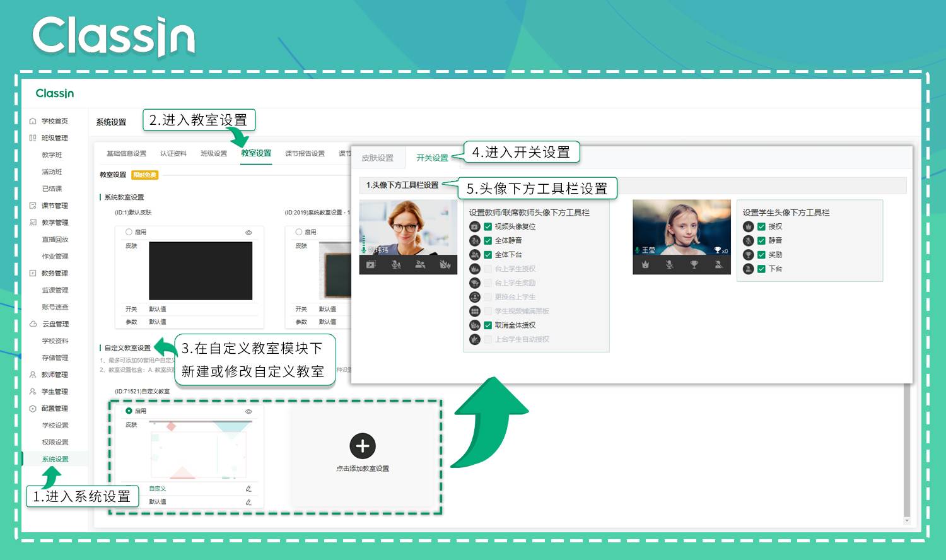946x560 pixels.
Task: Open the 基础信息设置 tab
Action: (126, 153)
